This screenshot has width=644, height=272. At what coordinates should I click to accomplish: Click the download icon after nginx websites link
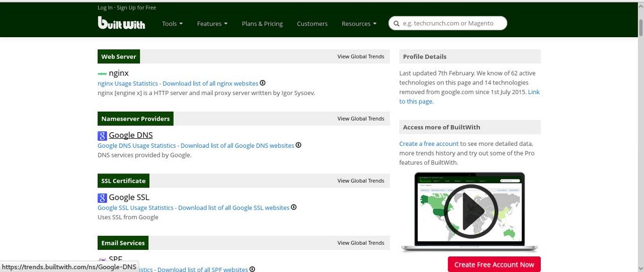[263, 83]
